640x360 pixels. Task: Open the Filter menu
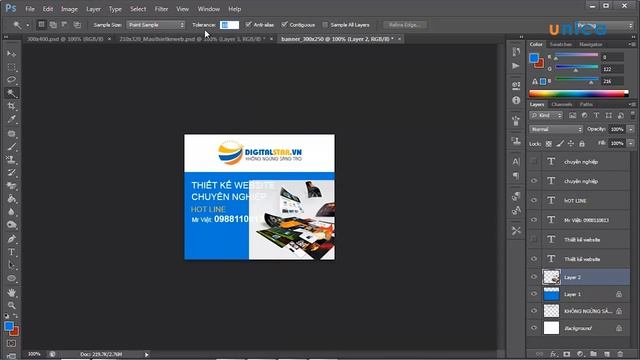point(161,9)
